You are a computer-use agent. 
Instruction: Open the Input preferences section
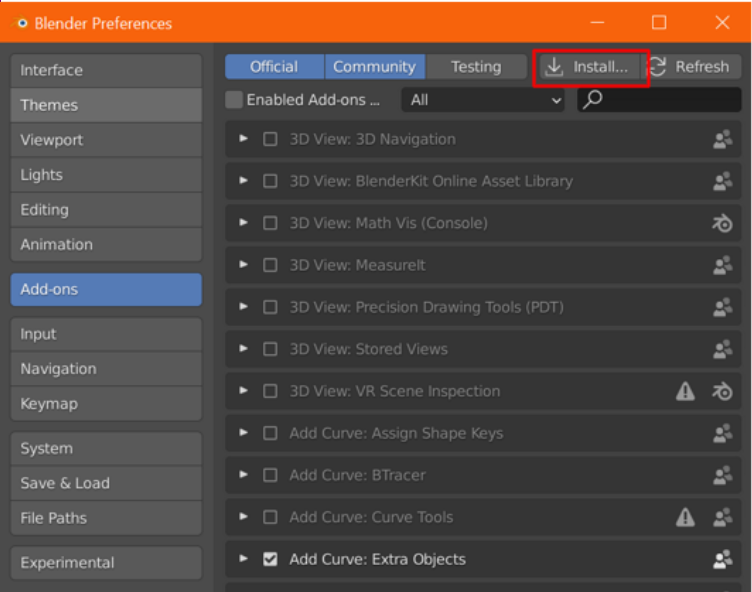coord(106,334)
